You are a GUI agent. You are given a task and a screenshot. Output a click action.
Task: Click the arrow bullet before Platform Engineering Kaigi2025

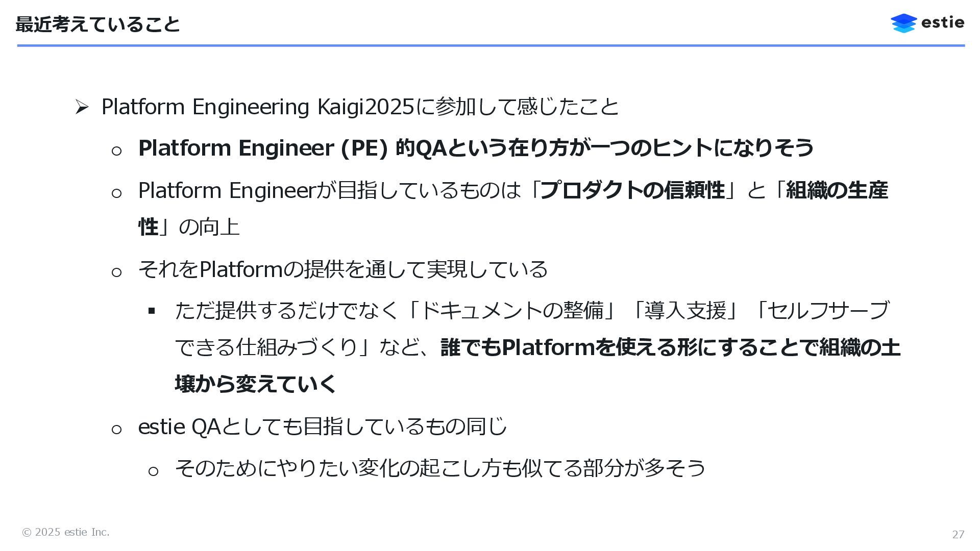(x=82, y=107)
